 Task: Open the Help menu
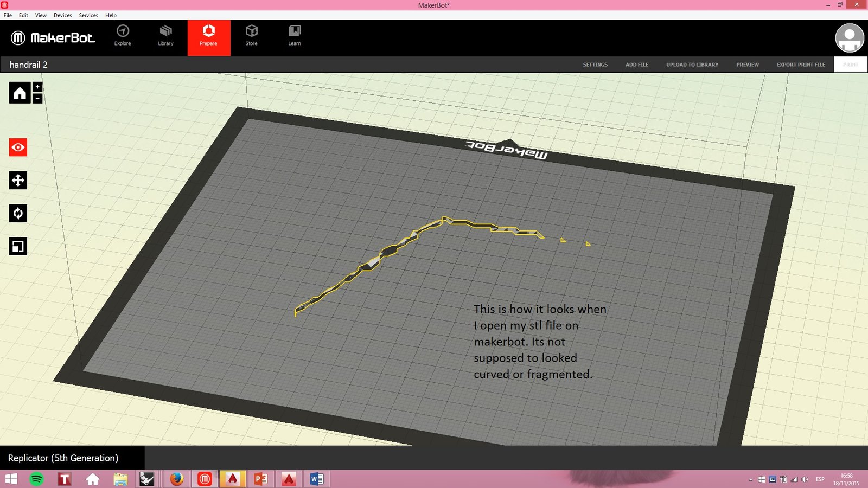(x=111, y=15)
